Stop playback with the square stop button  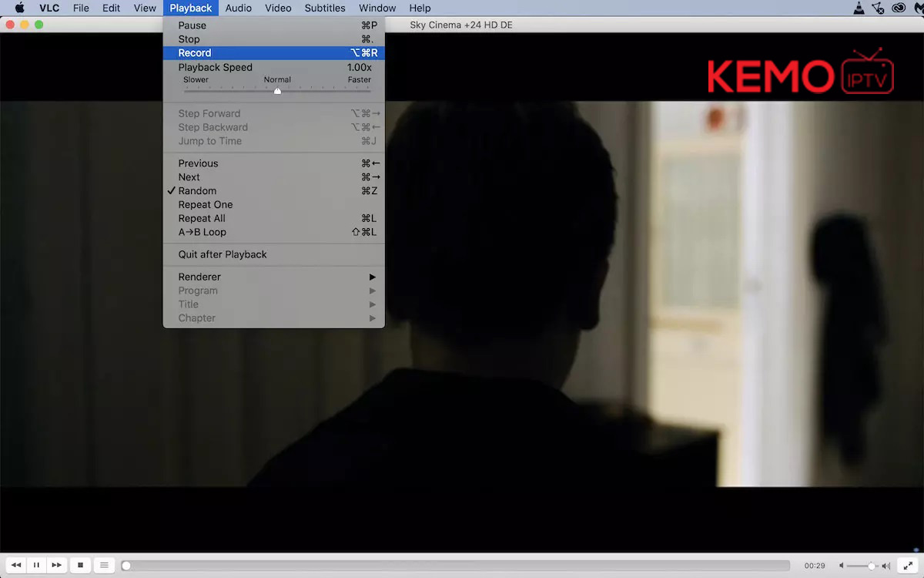[80, 565]
